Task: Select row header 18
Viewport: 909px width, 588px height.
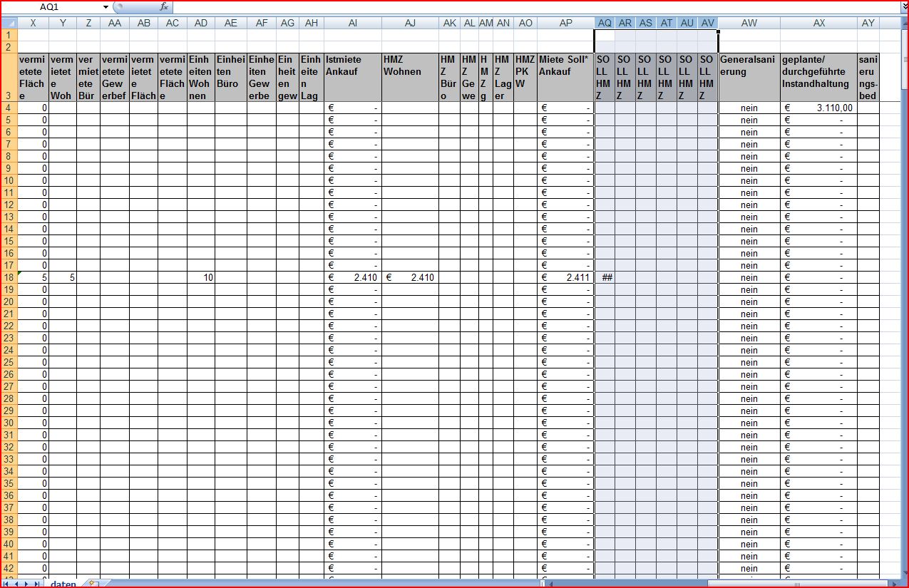Action: point(9,277)
